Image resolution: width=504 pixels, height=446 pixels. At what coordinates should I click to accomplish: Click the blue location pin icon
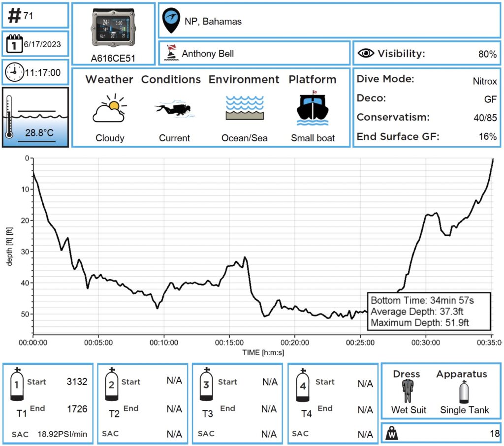[171, 21]
